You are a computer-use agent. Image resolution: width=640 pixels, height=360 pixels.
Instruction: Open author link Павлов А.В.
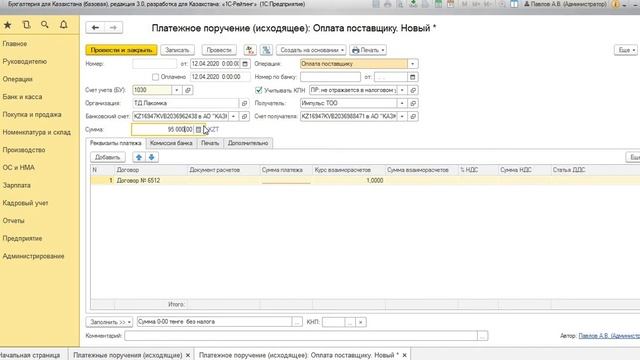[x=609, y=336]
